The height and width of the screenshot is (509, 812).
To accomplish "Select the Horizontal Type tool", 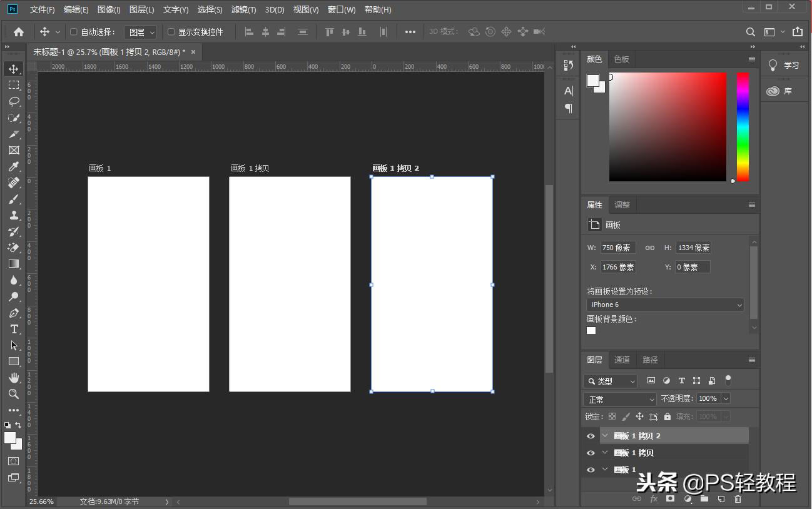I will [14, 329].
